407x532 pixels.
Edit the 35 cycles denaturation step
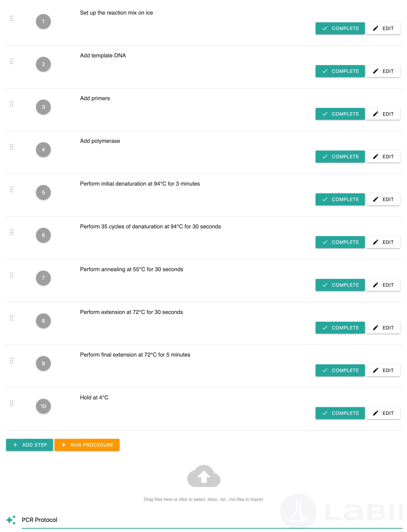coord(383,242)
